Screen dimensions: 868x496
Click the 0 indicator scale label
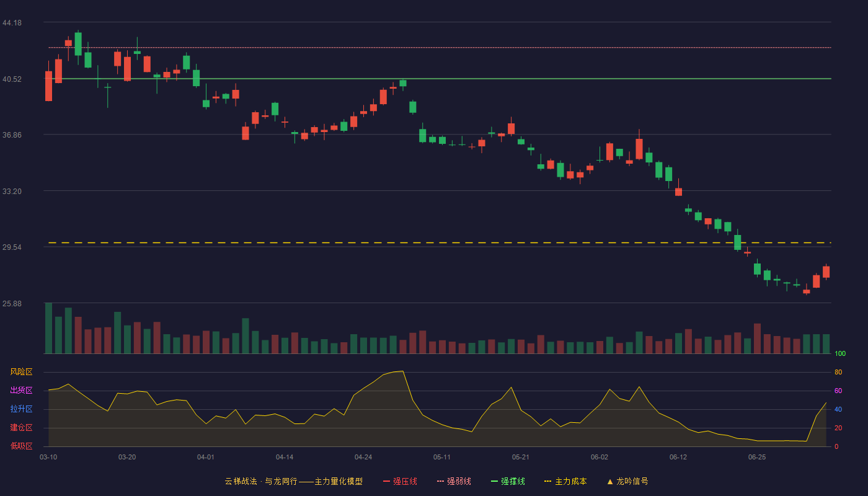pyautogui.click(x=836, y=446)
